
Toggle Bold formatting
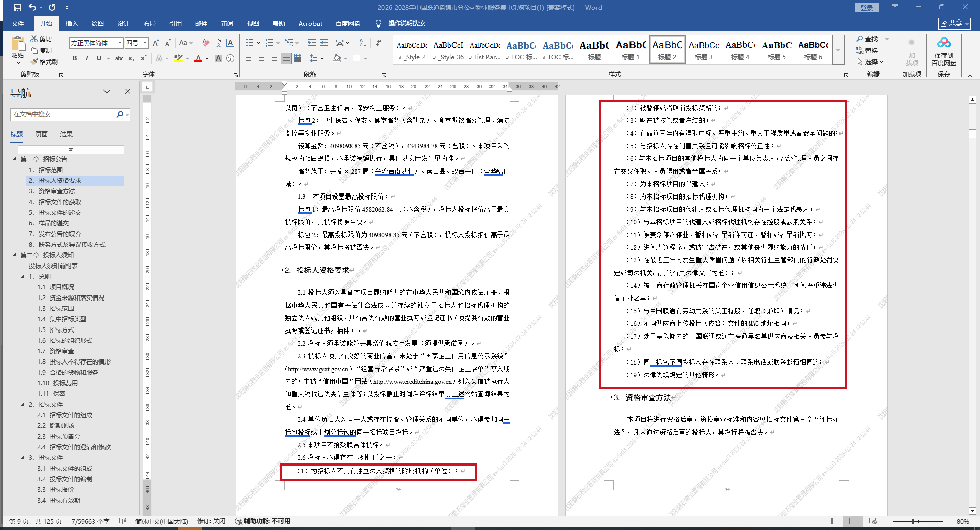click(x=75, y=58)
